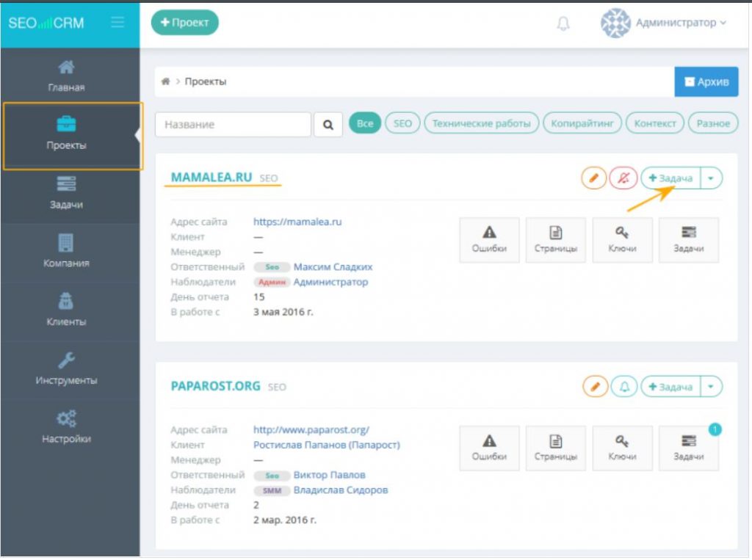Screen dimensions: 752x560
Task: Open Задачи tile for MAMALEA.RU
Action: pyautogui.click(x=689, y=240)
